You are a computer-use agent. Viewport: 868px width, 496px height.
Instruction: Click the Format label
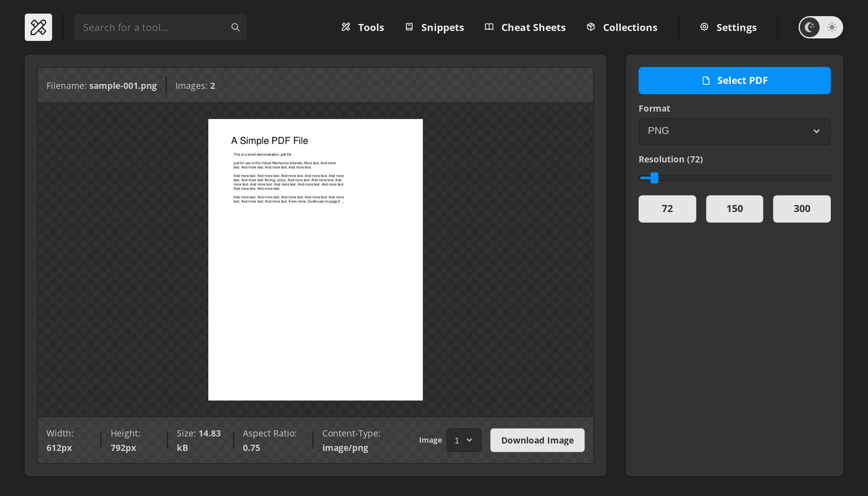pos(654,108)
